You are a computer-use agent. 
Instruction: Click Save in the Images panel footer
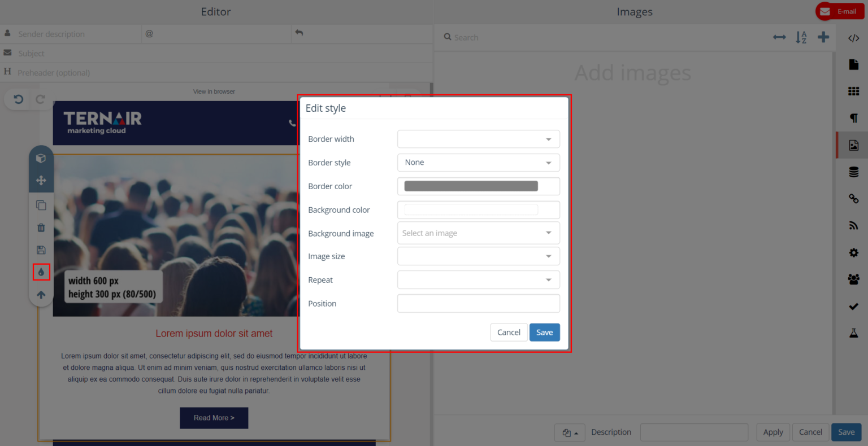[x=846, y=432]
